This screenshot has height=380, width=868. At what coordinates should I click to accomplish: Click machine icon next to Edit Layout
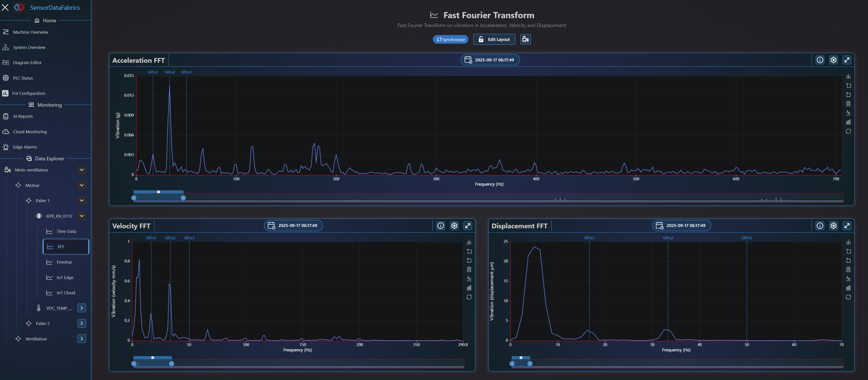click(x=525, y=39)
